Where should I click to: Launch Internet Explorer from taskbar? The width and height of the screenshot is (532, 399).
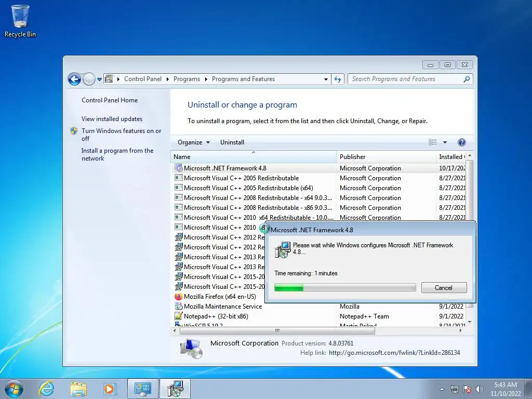tap(46, 389)
